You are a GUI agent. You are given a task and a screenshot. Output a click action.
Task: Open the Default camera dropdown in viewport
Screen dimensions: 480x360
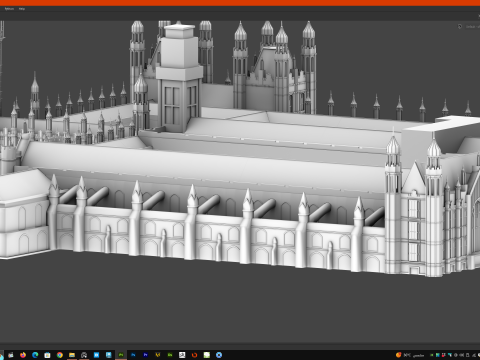click(x=472, y=26)
